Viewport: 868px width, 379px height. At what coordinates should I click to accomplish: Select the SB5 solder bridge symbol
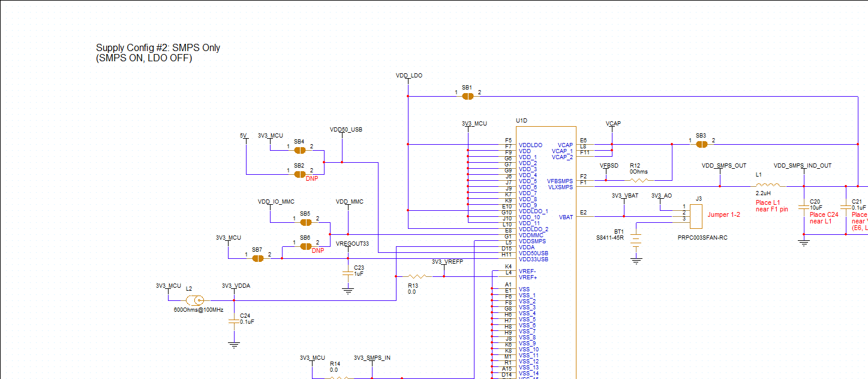305,222
